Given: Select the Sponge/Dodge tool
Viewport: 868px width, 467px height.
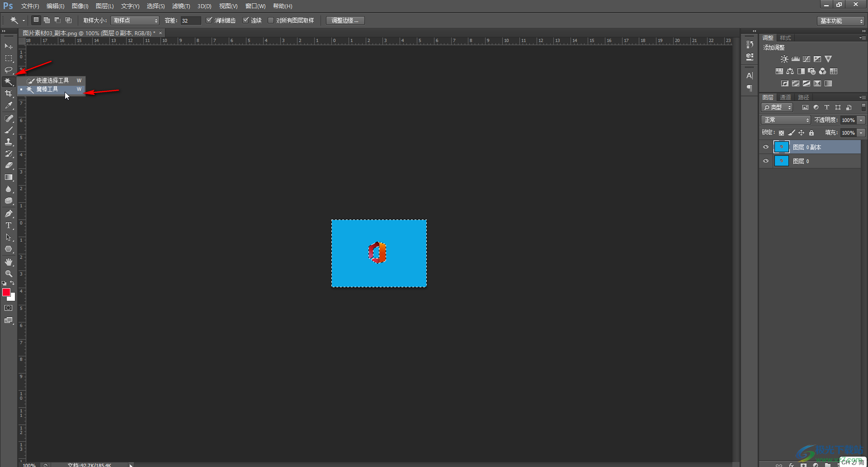Looking at the screenshot, I should click(9, 201).
